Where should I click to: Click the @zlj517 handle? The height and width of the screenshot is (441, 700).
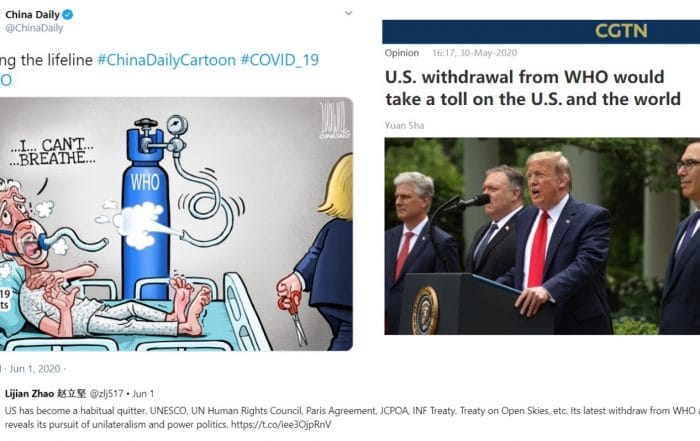[106, 394]
